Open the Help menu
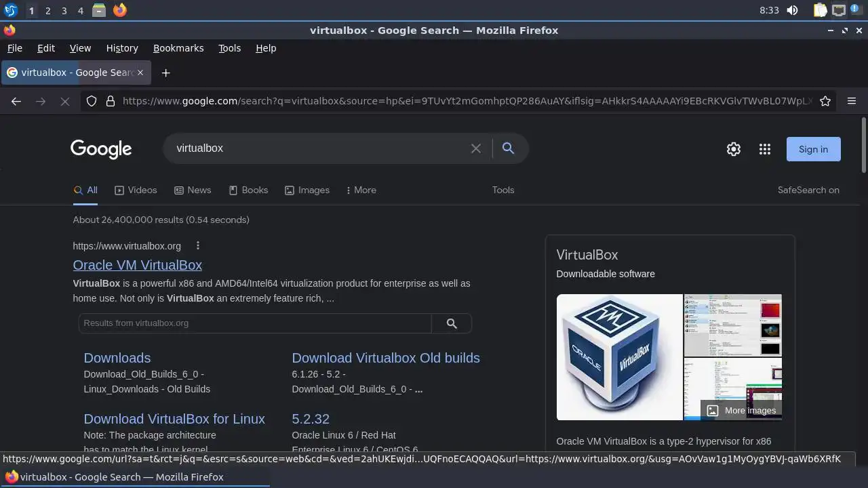 [x=266, y=48]
